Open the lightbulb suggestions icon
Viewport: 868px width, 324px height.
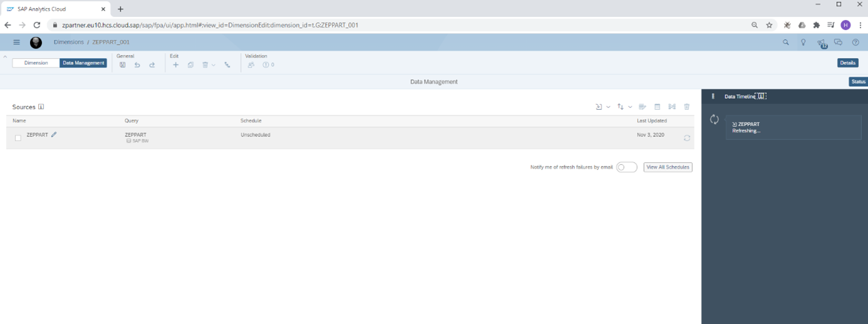click(803, 43)
